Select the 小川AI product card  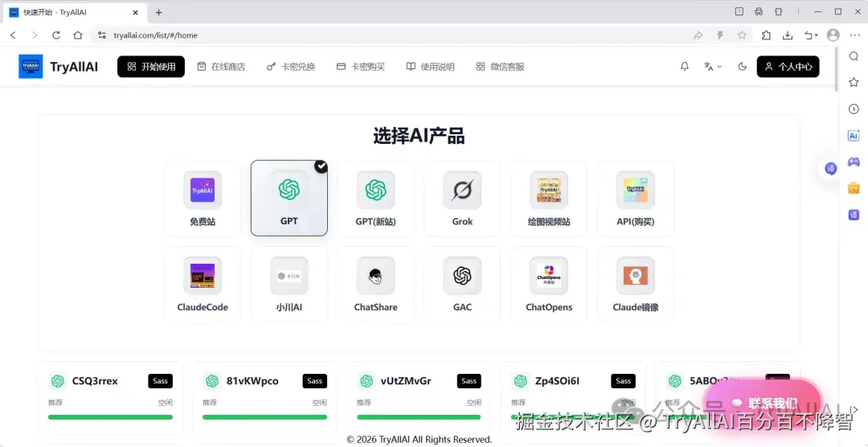coord(289,284)
